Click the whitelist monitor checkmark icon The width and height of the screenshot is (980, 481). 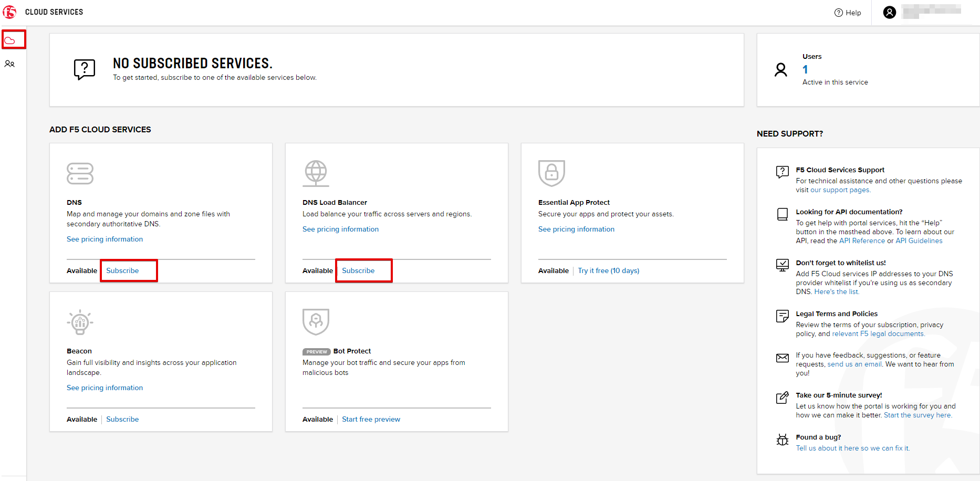coord(783,265)
